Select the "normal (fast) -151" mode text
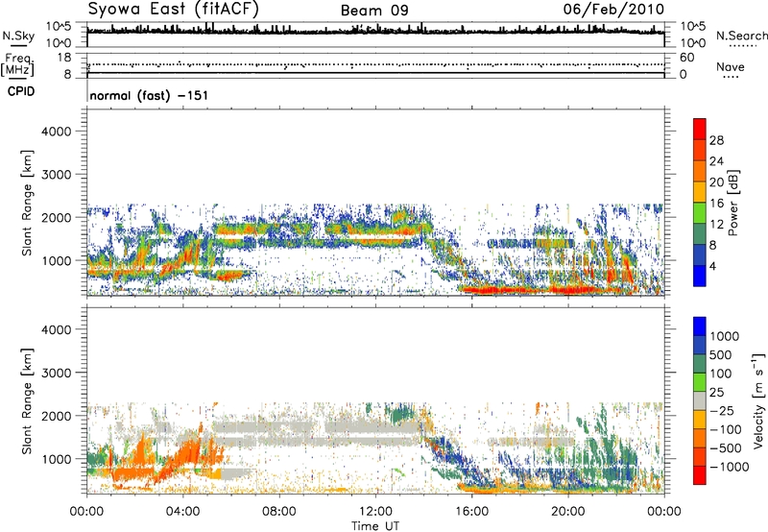768x532 pixels. tap(149, 95)
